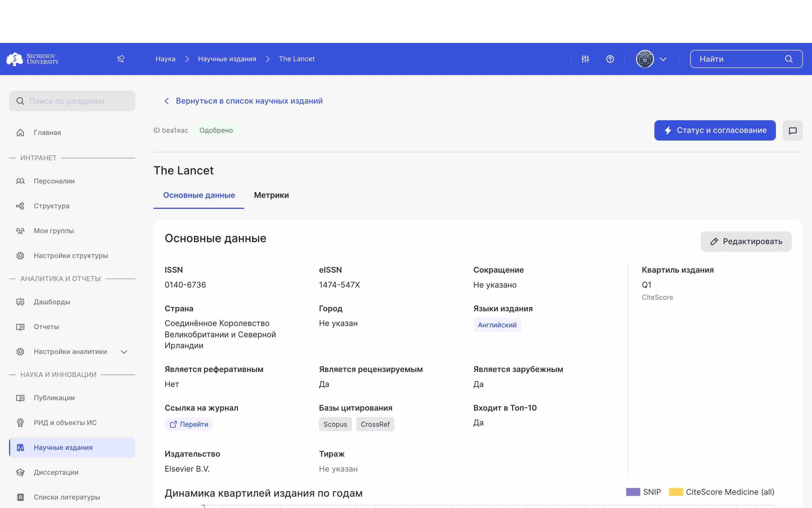Click search icon in sidebar search box
Viewport: 812px width, 508px height.
click(x=20, y=101)
